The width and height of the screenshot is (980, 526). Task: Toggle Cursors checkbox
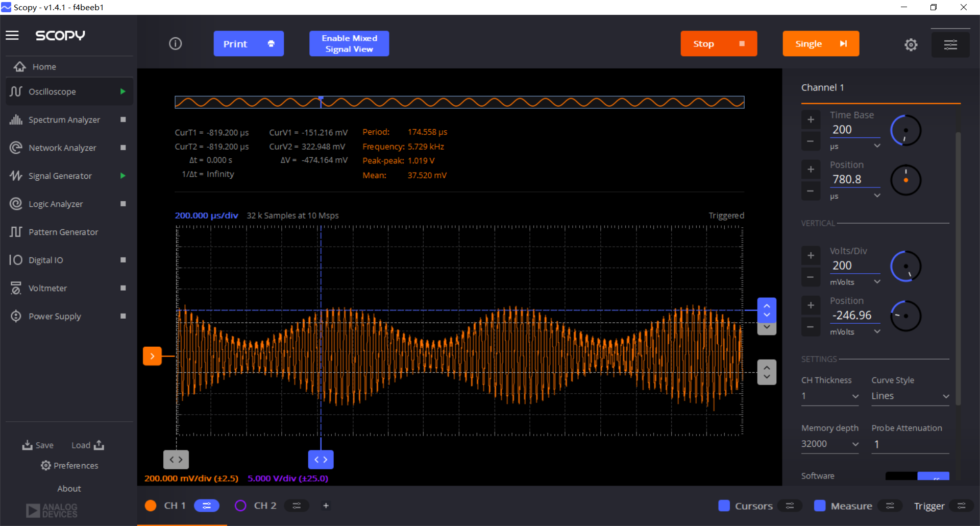coord(724,506)
